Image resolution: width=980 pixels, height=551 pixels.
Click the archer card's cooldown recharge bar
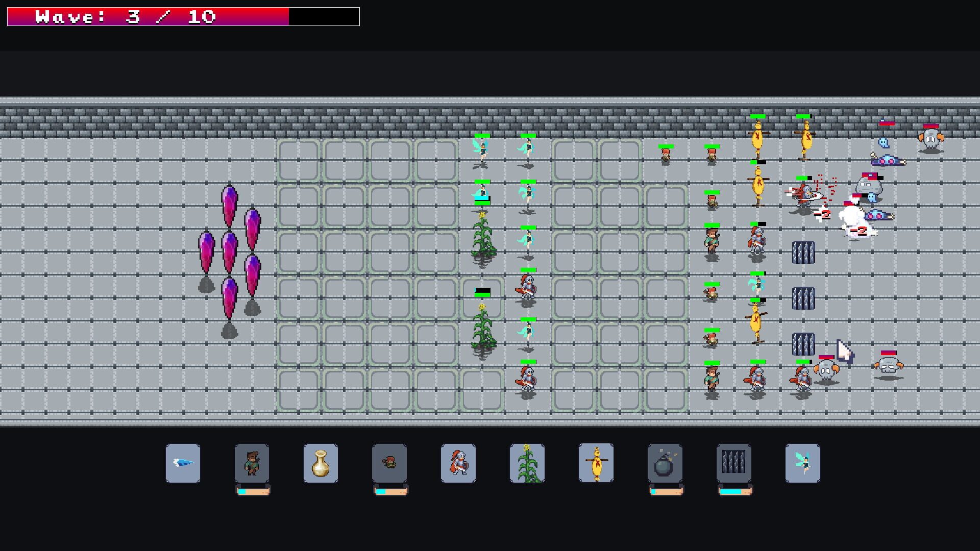[x=252, y=491]
